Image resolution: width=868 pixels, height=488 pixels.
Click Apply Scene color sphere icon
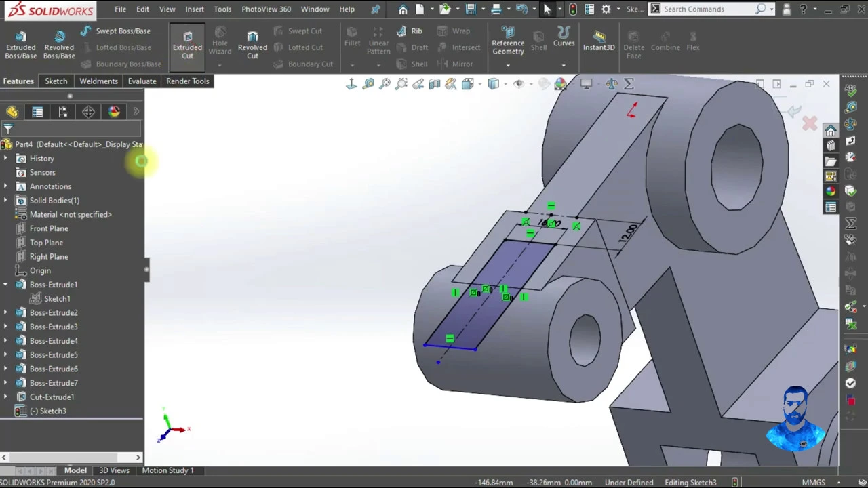click(x=561, y=84)
